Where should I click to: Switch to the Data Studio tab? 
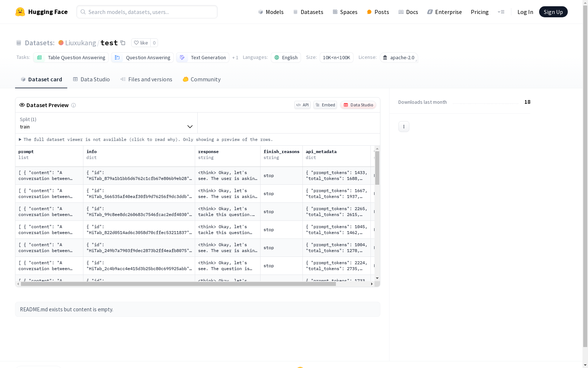coord(91,79)
